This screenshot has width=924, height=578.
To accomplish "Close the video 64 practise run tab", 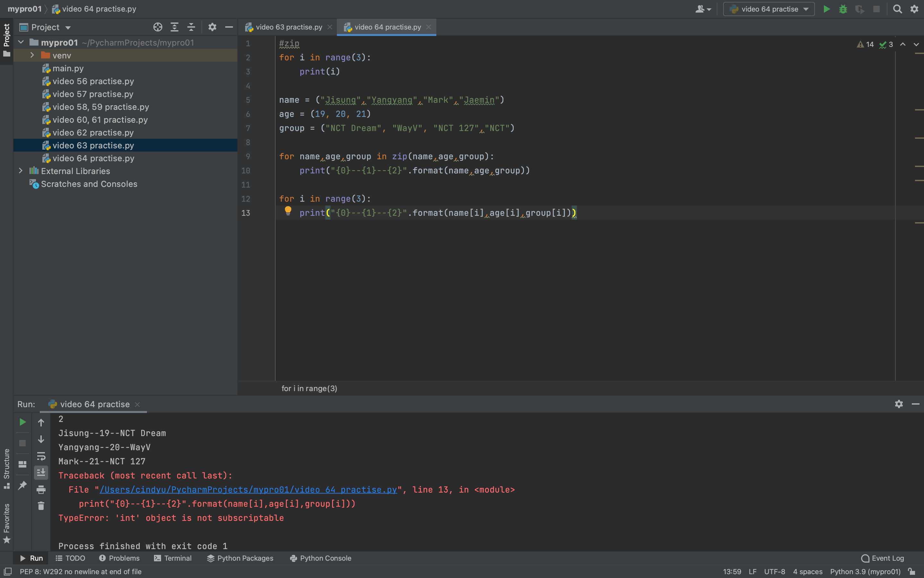I will click(x=137, y=405).
